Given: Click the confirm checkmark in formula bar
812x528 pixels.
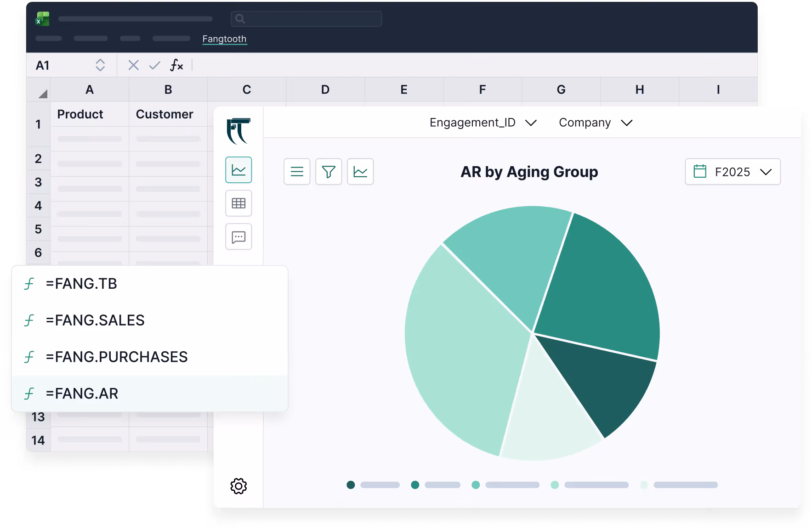Looking at the screenshot, I should (x=155, y=65).
